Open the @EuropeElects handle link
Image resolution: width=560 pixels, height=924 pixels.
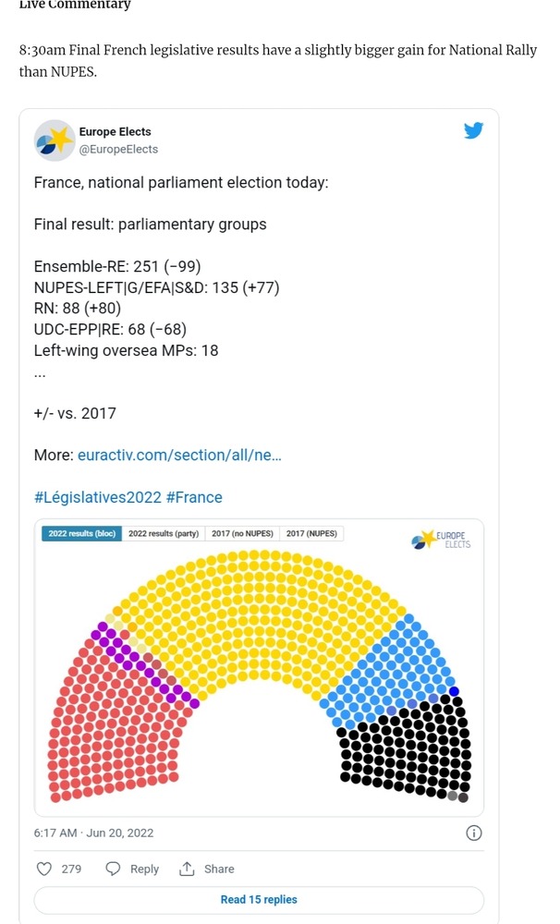(118, 149)
